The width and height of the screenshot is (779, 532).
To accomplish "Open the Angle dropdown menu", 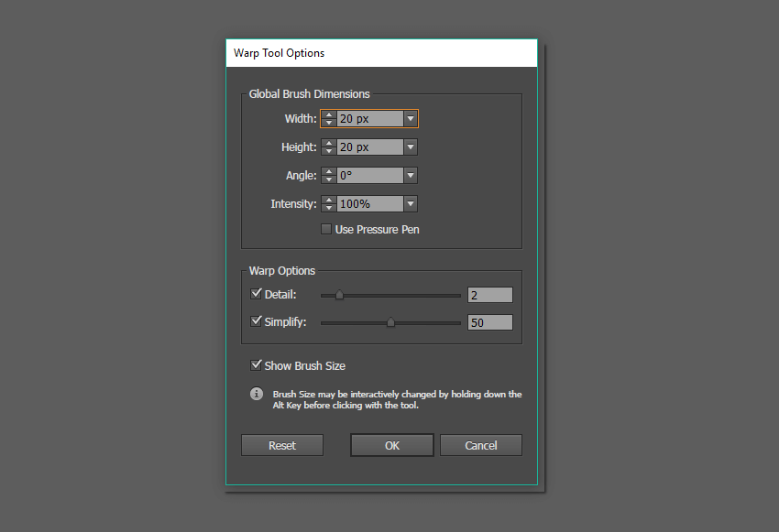I will tap(411, 175).
